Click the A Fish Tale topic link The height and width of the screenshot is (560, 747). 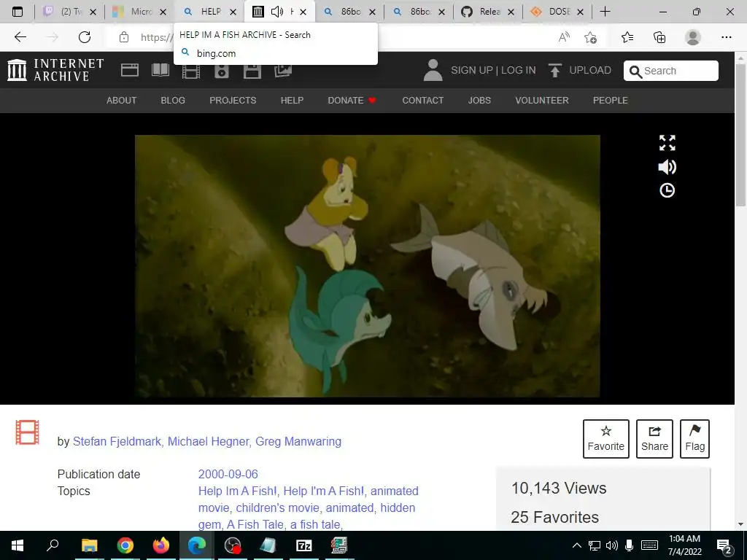pos(255,524)
